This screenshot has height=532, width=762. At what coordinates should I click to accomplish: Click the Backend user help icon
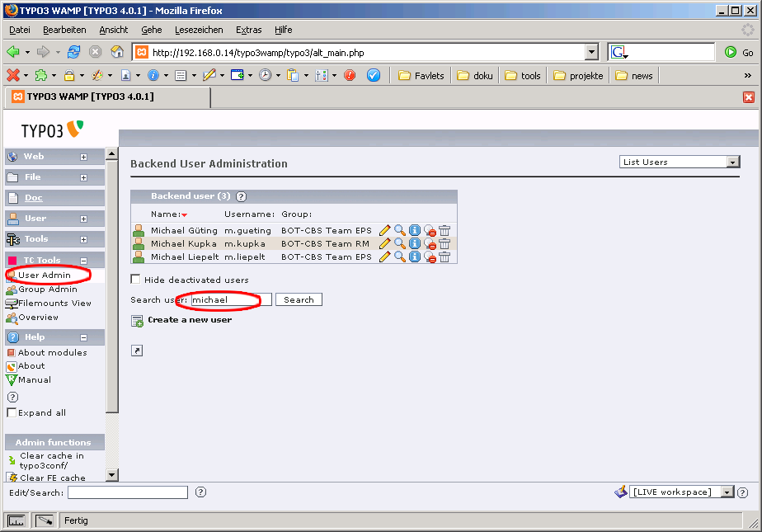[x=241, y=196]
